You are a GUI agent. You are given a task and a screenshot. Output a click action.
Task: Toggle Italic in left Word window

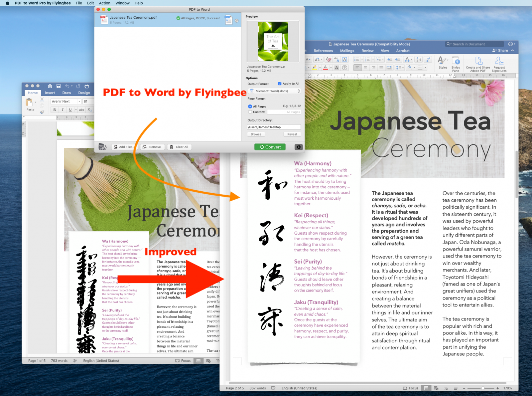point(62,110)
